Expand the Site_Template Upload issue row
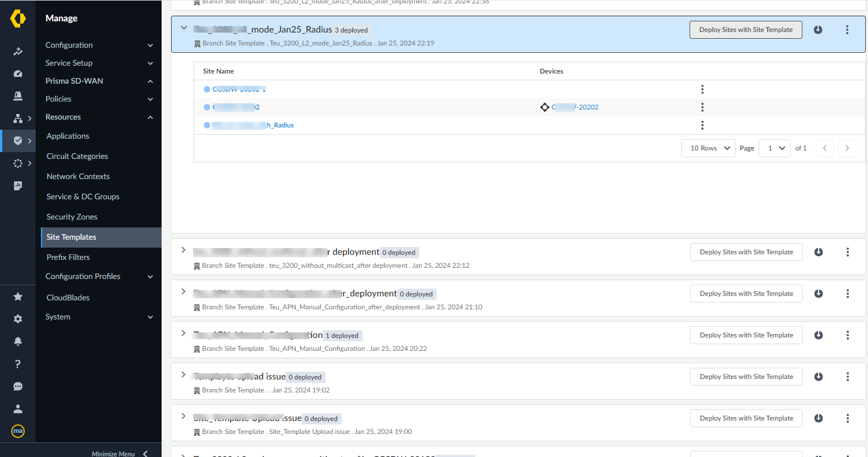Image resolution: width=868 pixels, height=457 pixels. (183, 416)
